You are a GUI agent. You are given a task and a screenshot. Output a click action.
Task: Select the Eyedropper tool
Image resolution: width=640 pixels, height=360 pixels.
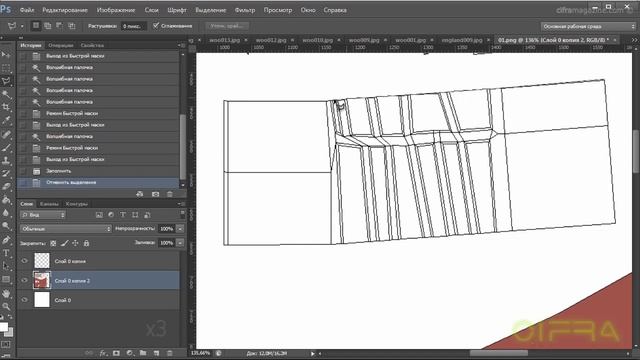point(6,120)
